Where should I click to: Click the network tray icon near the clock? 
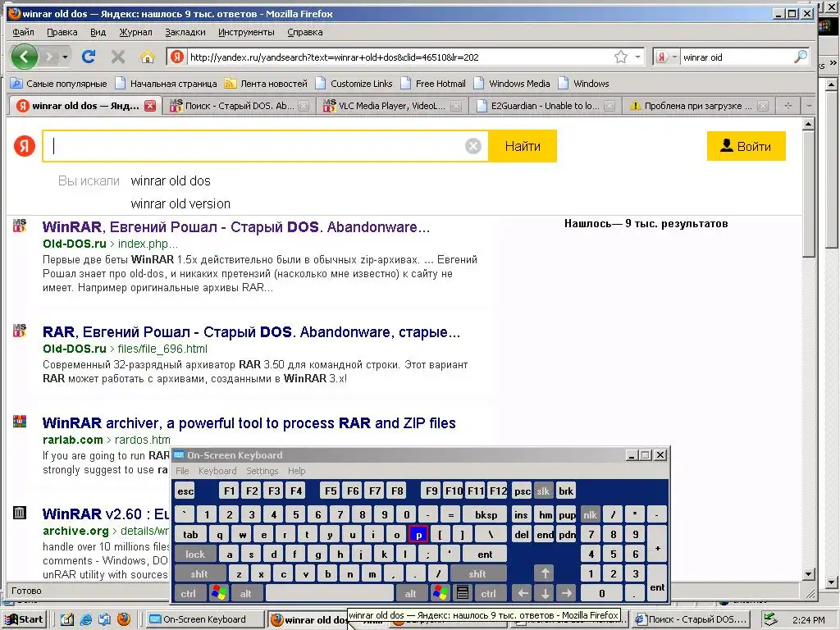point(770,619)
